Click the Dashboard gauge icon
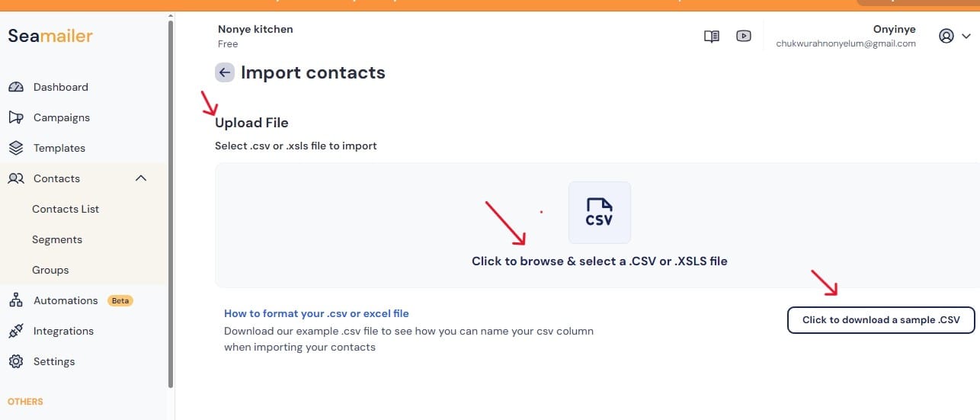 click(x=16, y=87)
